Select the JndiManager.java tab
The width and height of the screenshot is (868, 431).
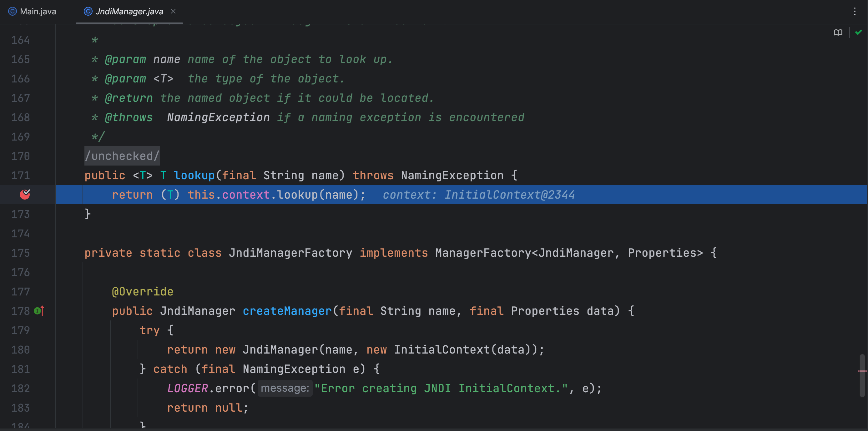(129, 12)
